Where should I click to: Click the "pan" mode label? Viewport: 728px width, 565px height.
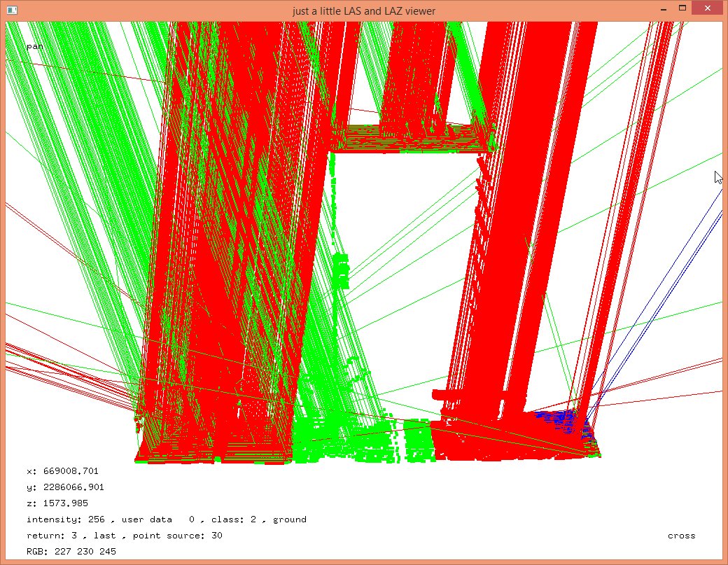(x=34, y=46)
